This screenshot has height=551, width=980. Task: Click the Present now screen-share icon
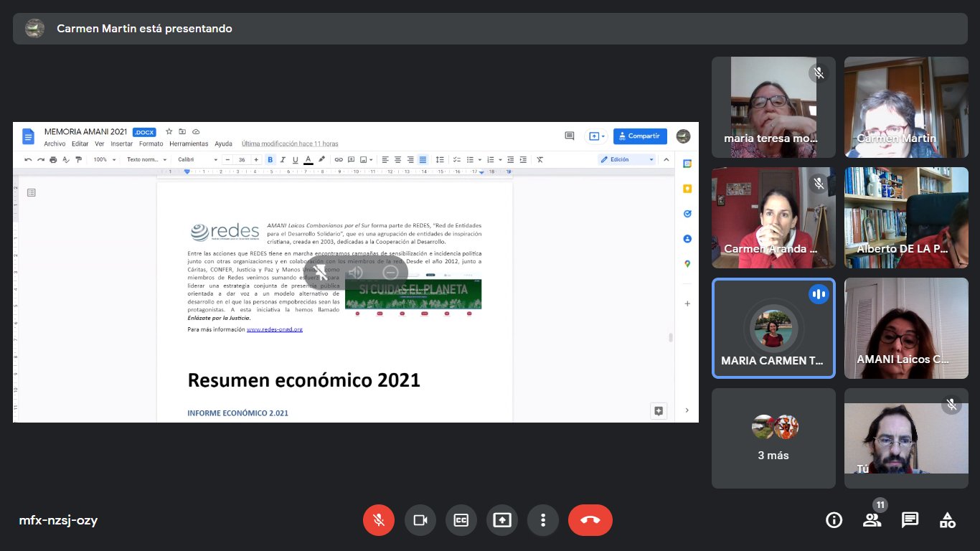(x=502, y=520)
